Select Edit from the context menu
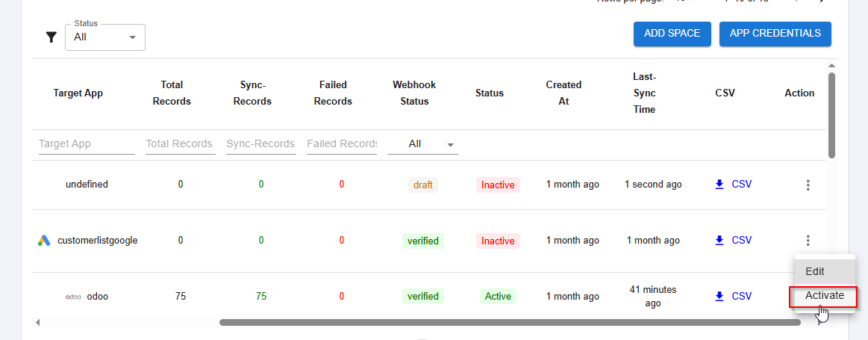Image resolution: width=868 pixels, height=340 pixels. (815, 271)
